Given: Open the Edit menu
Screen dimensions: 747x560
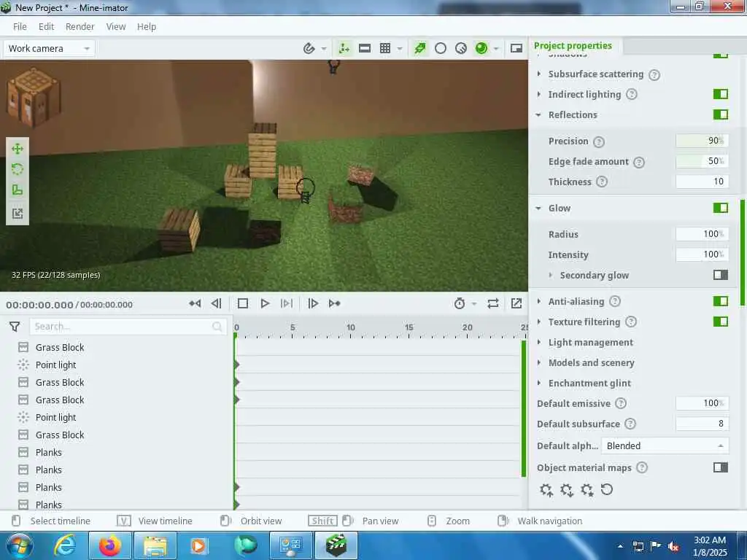Looking at the screenshot, I should click(46, 27).
